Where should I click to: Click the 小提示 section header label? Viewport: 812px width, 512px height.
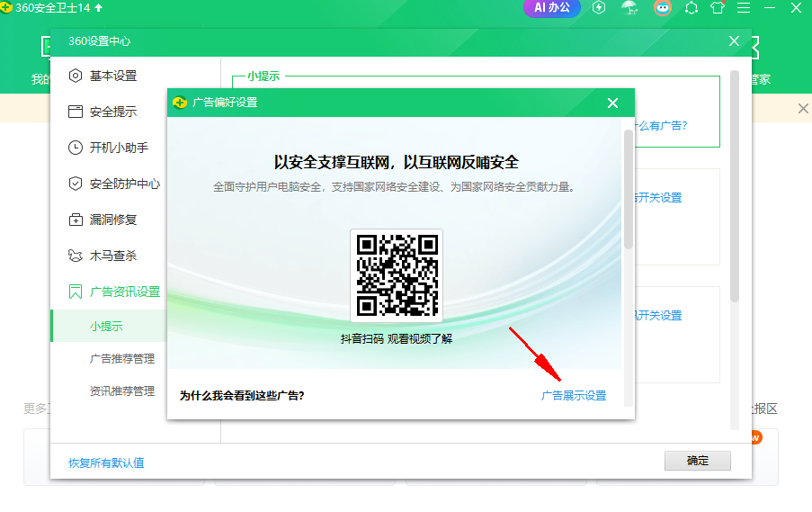point(263,76)
